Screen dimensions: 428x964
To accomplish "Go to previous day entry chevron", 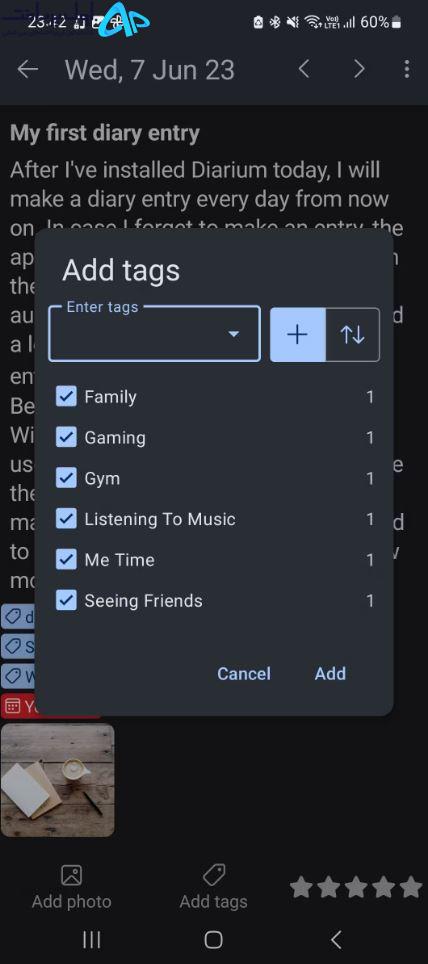I will click(x=303, y=69).
